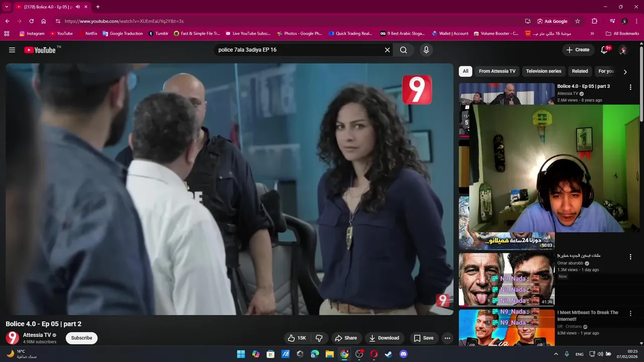Dislike the video with thumbs down
644x362 pixels.
click(319, 338)
